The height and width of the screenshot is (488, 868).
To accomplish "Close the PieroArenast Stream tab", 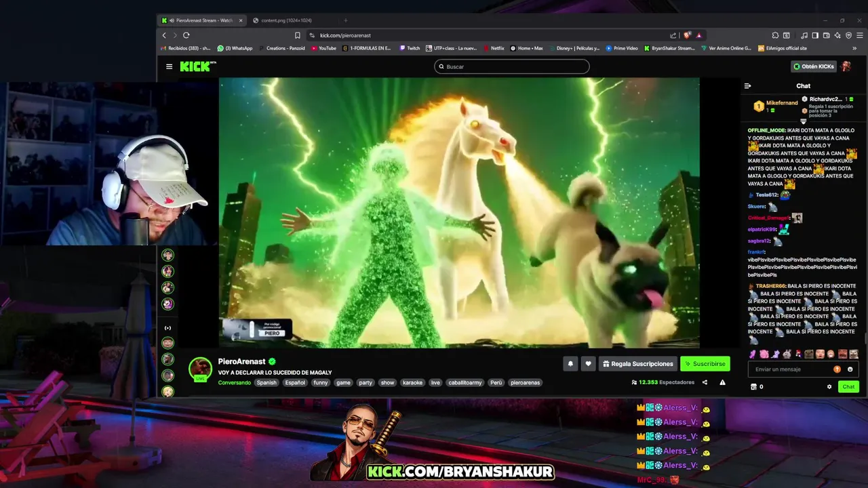I will tap(241, 20).
